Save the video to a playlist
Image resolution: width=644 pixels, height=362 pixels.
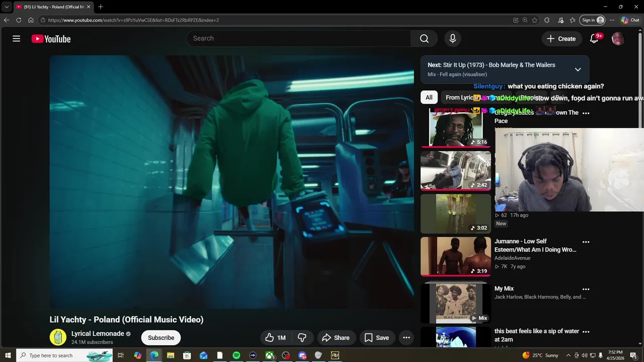[x=377, y=338]
